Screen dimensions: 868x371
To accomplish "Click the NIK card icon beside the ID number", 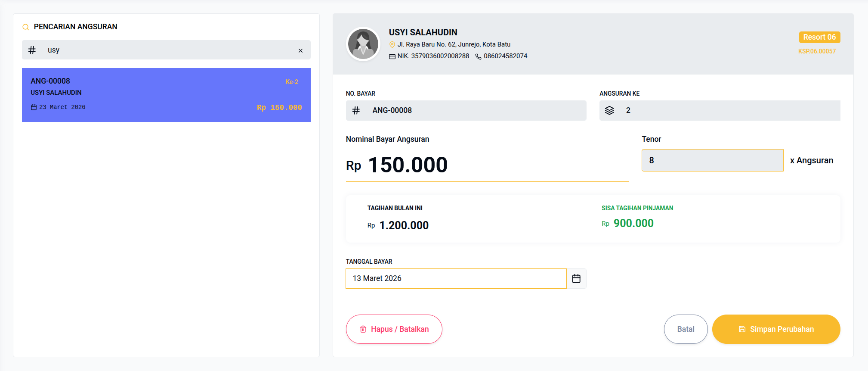I will coord(392,56).
